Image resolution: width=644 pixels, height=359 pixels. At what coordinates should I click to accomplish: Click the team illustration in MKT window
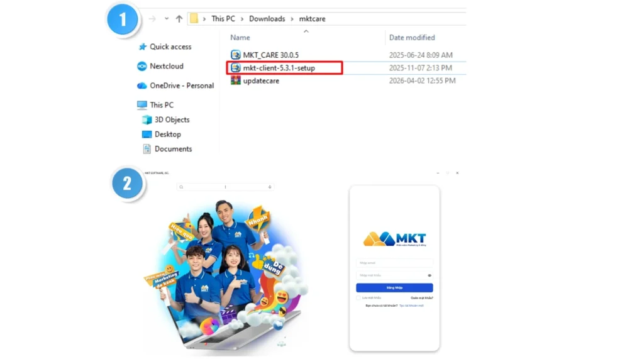(226, 274)
